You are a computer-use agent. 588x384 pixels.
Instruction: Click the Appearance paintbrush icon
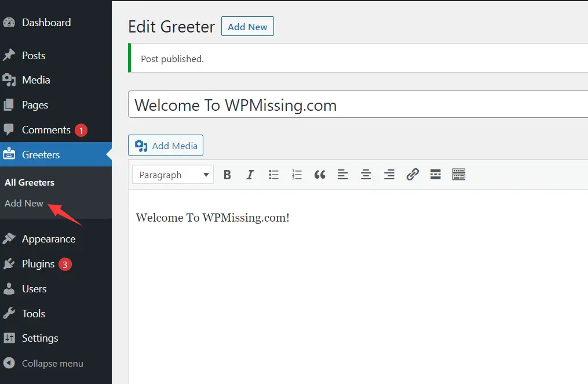(9, 239)
